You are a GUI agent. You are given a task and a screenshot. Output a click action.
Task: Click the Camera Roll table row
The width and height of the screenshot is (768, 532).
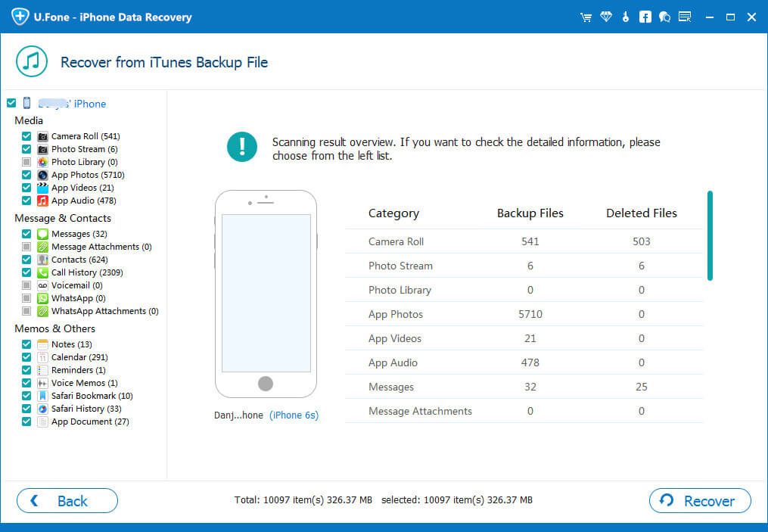524,241
